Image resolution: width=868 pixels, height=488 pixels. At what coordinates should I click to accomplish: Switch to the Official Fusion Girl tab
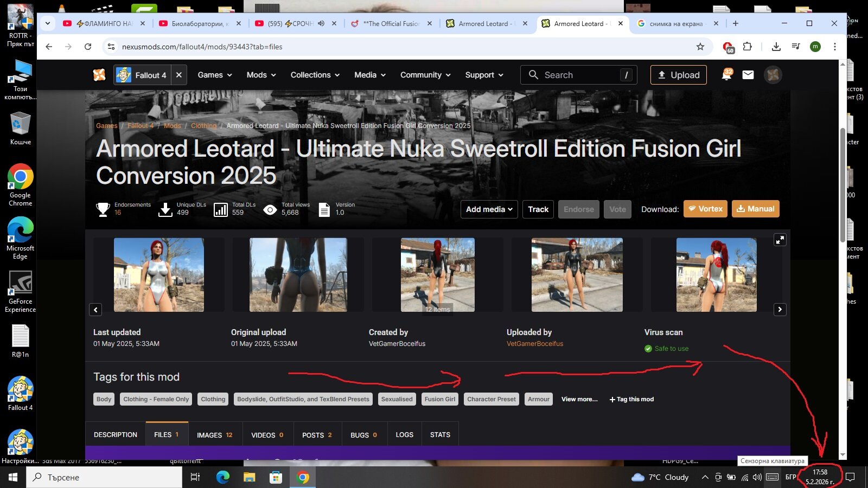pyautogui.click(x=391, y=23)
